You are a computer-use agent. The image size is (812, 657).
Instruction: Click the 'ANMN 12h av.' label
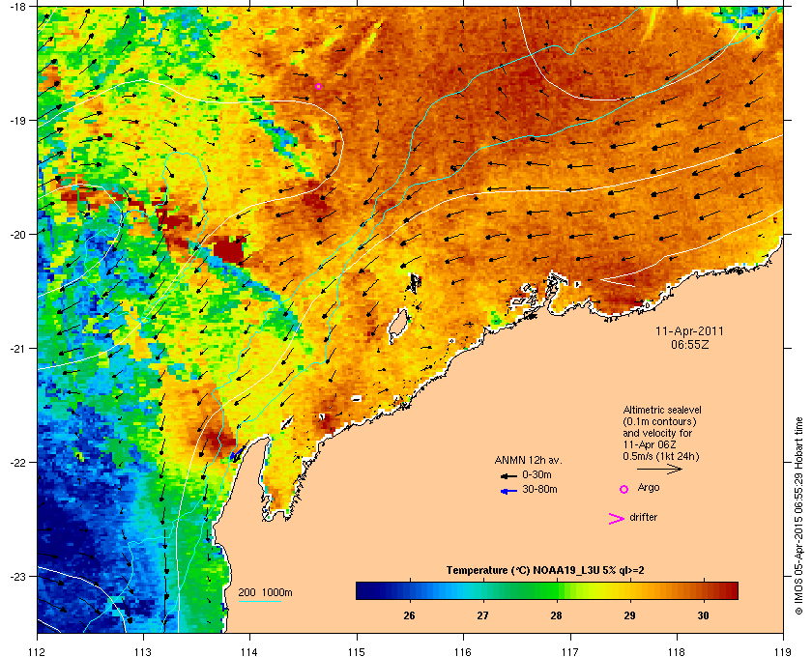point(528,460)
